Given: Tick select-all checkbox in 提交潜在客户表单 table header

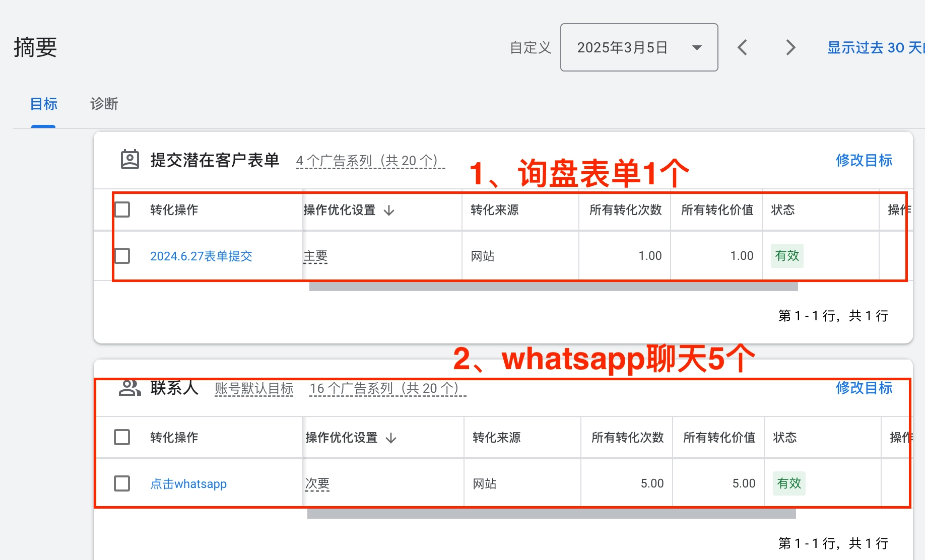Looking at the screenshot, I should coord(122,209).
